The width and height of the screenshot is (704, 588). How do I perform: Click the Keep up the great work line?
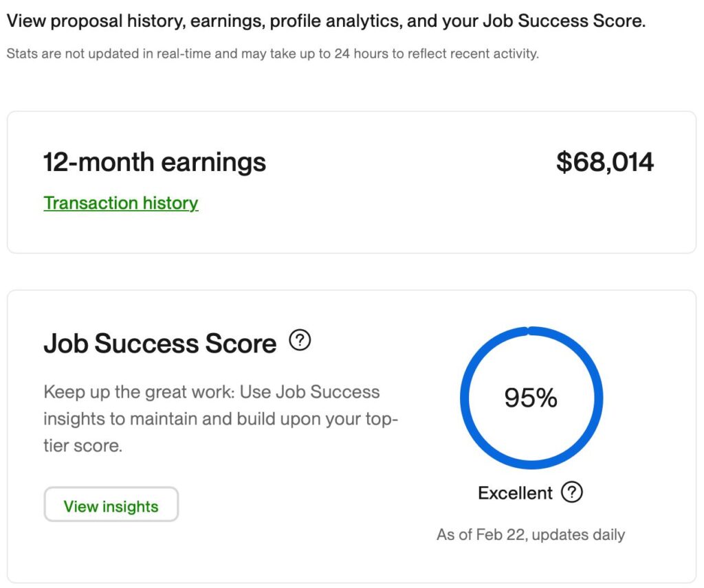tap(212, 392)
